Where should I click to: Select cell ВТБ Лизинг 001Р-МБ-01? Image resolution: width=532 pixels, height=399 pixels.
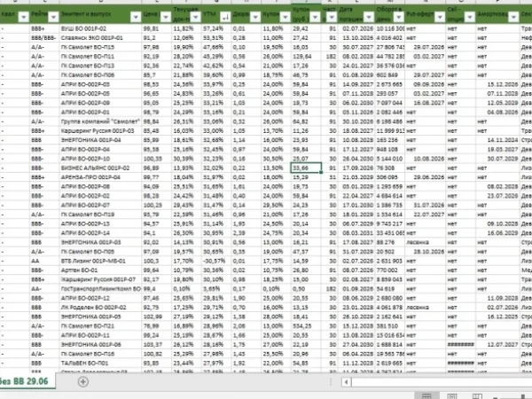(100, 261)
